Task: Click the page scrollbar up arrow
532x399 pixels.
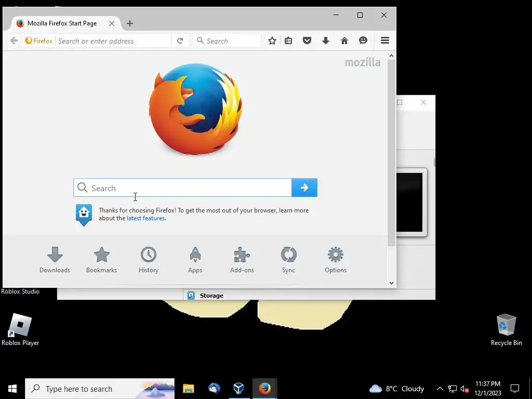Action: click(392, 56)
